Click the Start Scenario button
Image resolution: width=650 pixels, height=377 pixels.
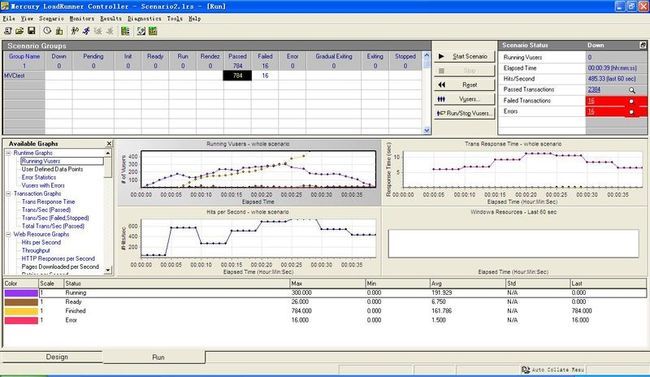coord(464,56)
